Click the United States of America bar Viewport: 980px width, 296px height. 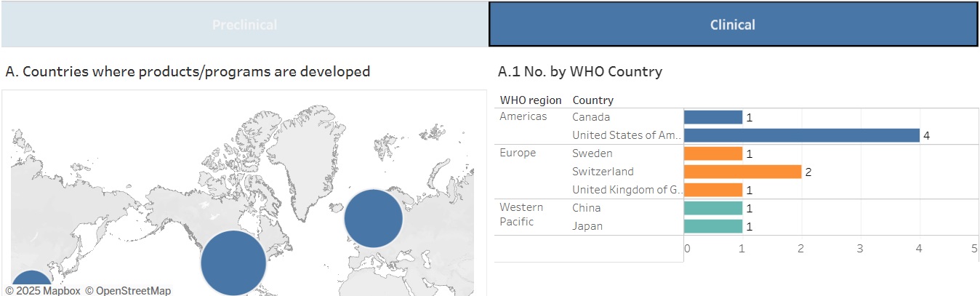(x=801, y=135)
